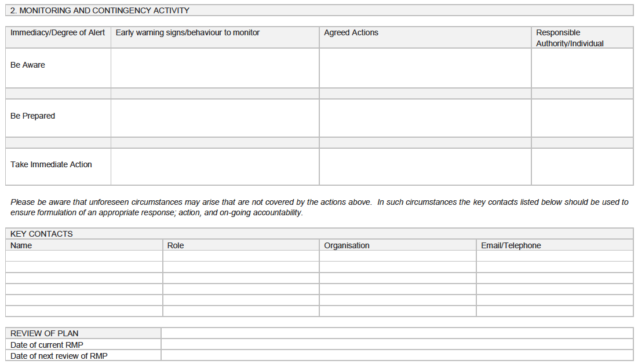Click blank field beside 'Date of next review of RMP'
This screenshot has height=364, width=638.
pyautogui.click(x=397, y=355)
